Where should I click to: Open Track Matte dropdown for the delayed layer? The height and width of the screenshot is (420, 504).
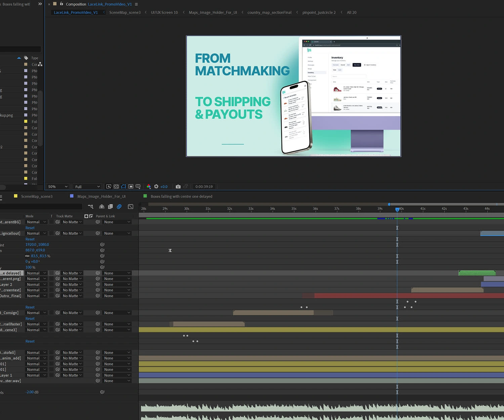click(72, 273)
